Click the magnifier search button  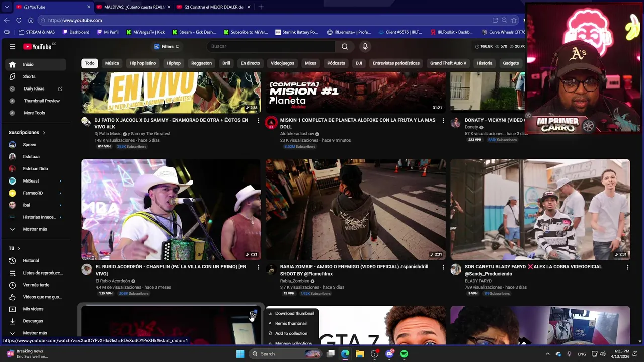click(345, 47)
